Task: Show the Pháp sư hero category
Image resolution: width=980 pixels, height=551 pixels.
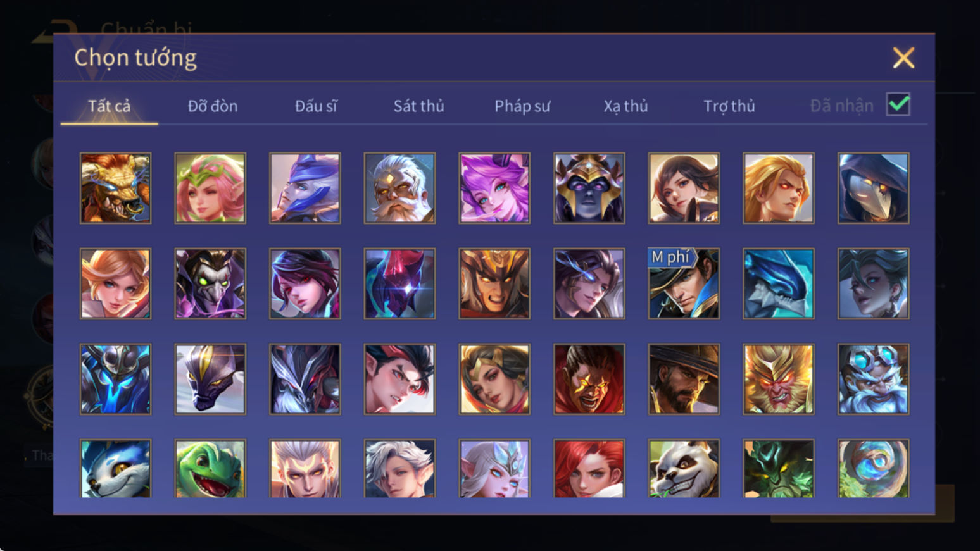Action: 522,106
